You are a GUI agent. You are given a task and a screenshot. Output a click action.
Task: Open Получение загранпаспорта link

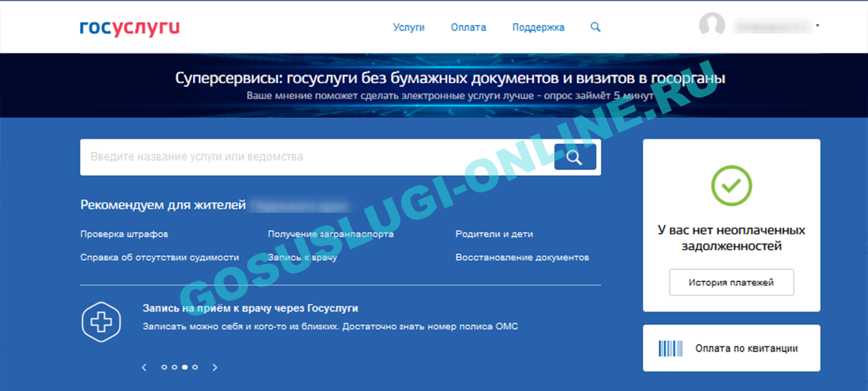[x=331, y=234]
